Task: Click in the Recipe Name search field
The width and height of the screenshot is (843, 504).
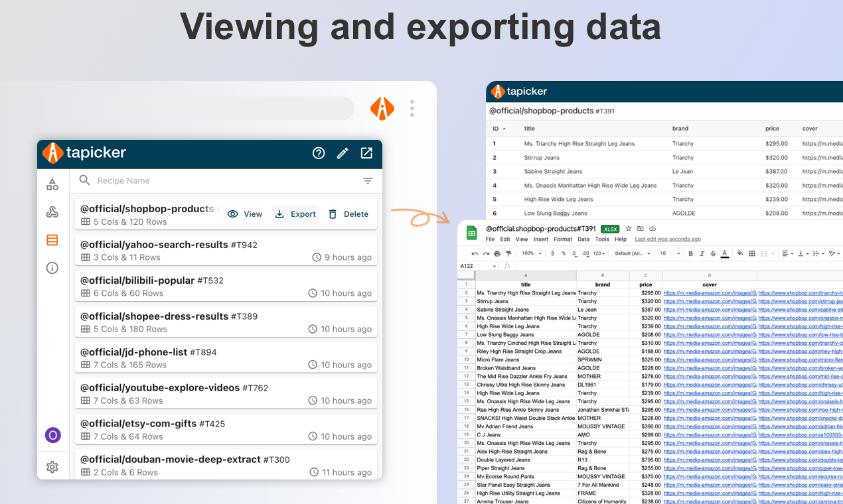Action: [226, 180]
